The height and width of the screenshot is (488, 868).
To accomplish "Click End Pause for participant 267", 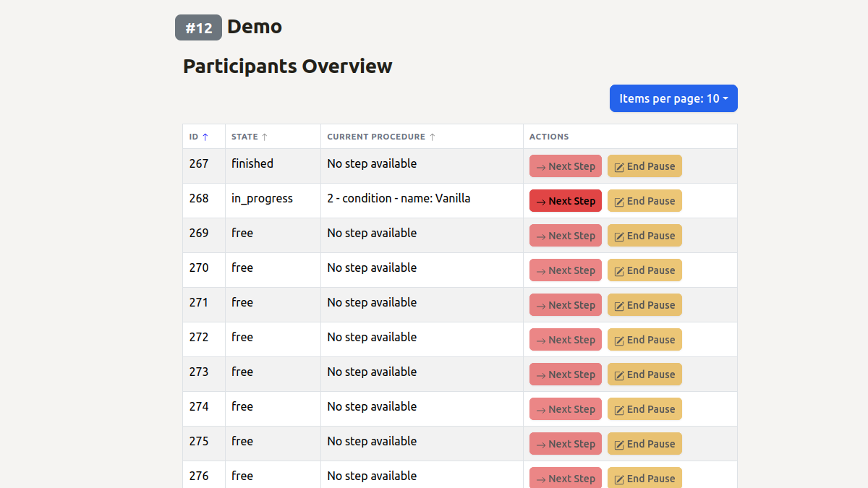I will pyautogui.click(x=644, y=166).
